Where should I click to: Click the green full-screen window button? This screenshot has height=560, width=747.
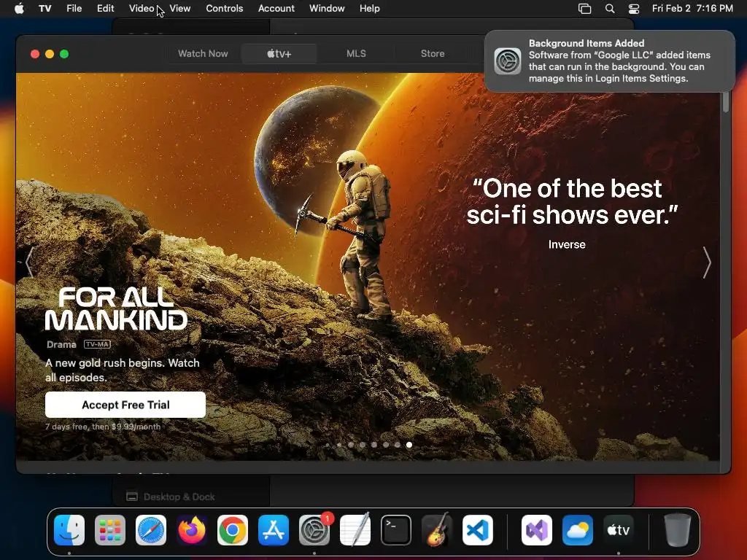(x=64, y=54)
